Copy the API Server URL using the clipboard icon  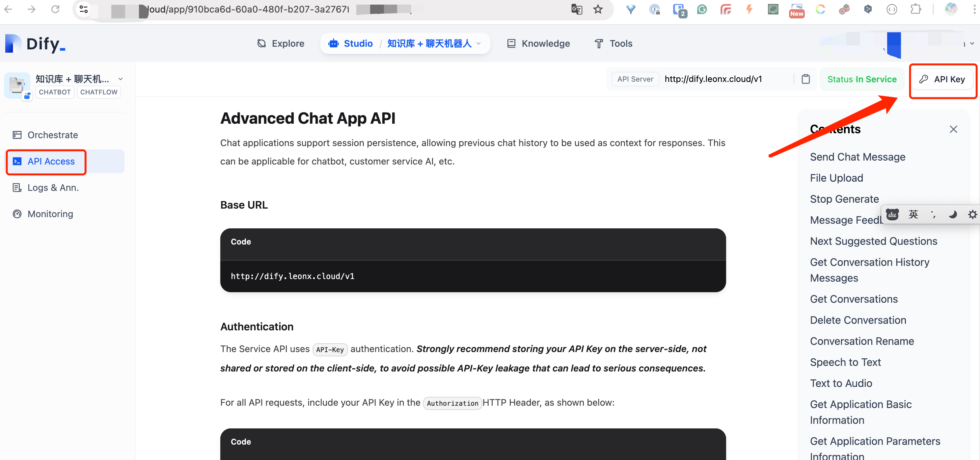click(x=806, y=79)
